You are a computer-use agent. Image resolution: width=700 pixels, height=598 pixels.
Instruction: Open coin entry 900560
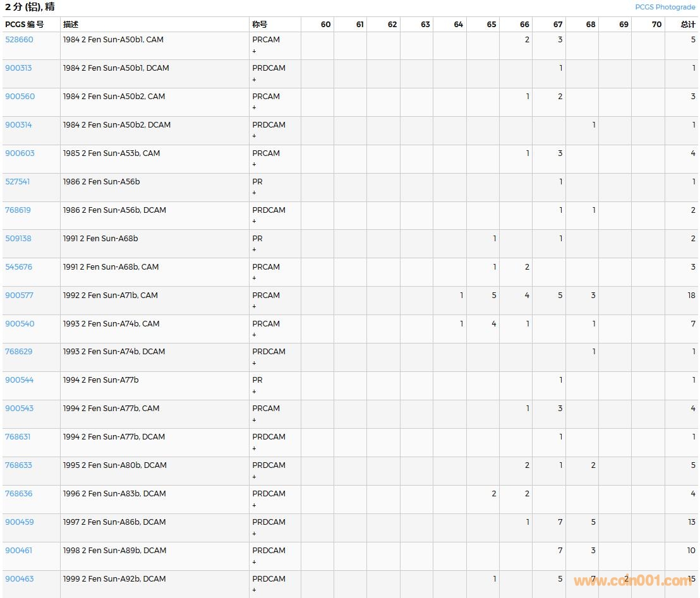[20, 97]
